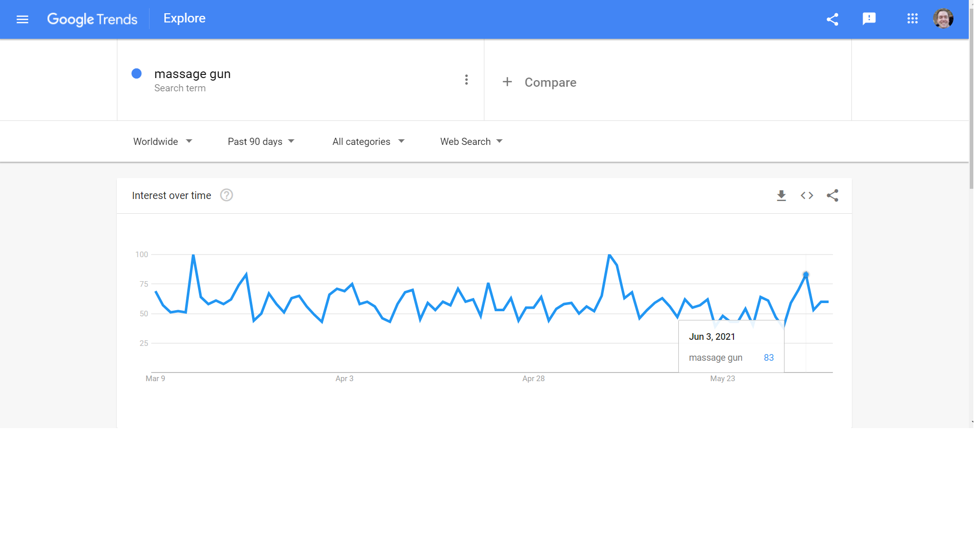Go to Google Trends home logo
Viewport: 980px width, 549px height.
[x=92, y=19]
